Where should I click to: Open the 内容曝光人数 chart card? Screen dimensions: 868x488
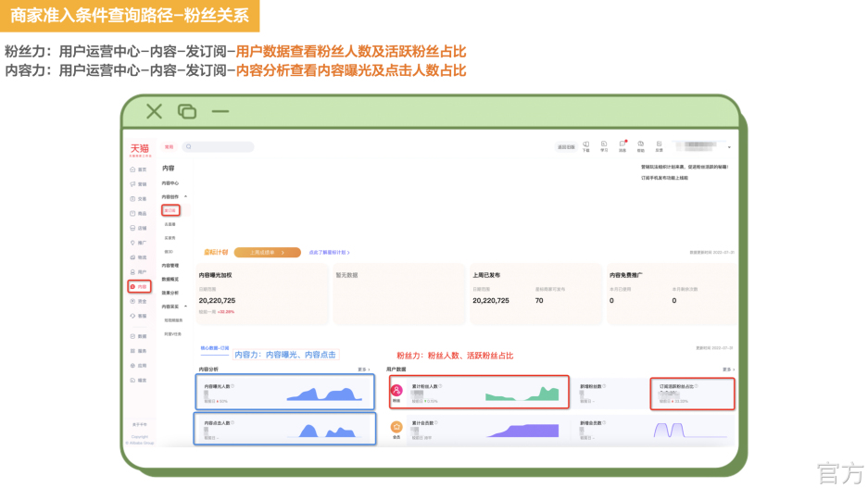pyautogui.click(x=285, y=393)
